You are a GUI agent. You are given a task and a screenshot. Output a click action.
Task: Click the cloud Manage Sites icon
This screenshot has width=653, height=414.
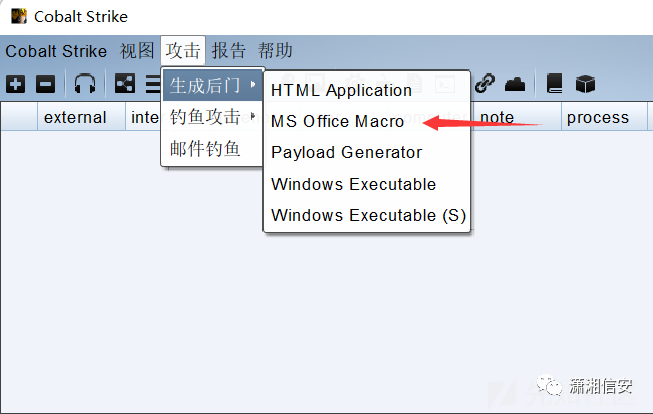point(515,85)
